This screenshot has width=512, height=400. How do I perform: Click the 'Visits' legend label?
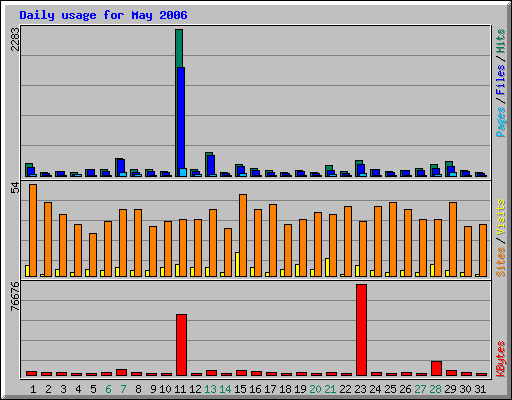[500, 217]
